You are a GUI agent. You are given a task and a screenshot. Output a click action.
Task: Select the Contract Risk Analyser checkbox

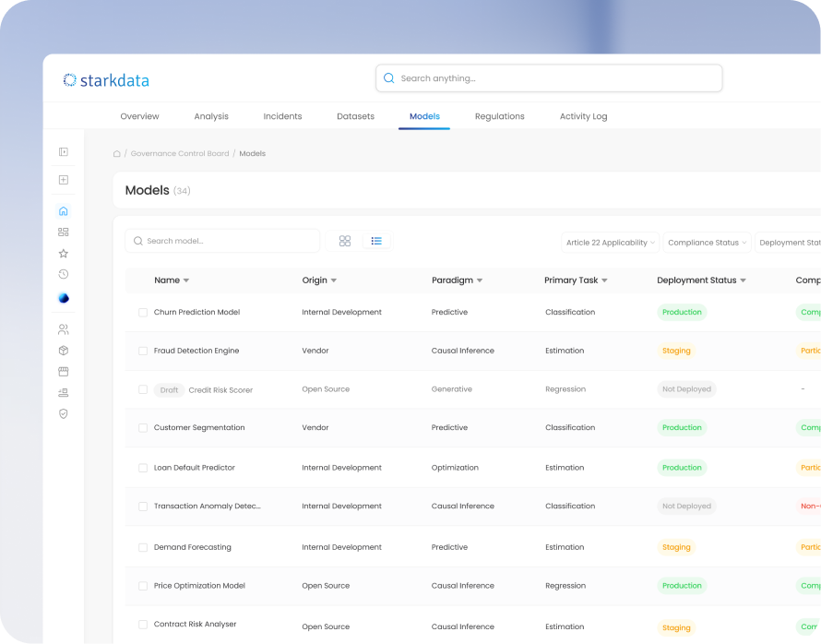[143, 625]
